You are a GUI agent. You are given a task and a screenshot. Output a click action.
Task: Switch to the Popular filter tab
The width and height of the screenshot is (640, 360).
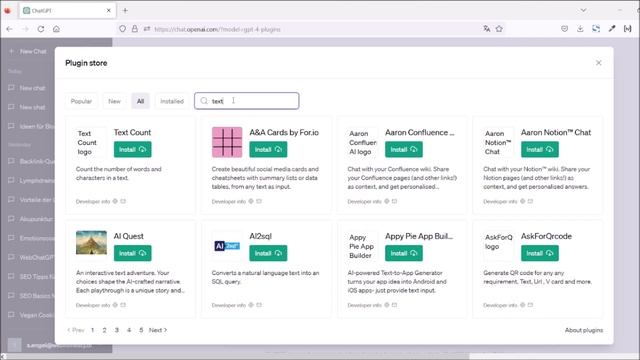pyautogui.click(x=81, y=101)
